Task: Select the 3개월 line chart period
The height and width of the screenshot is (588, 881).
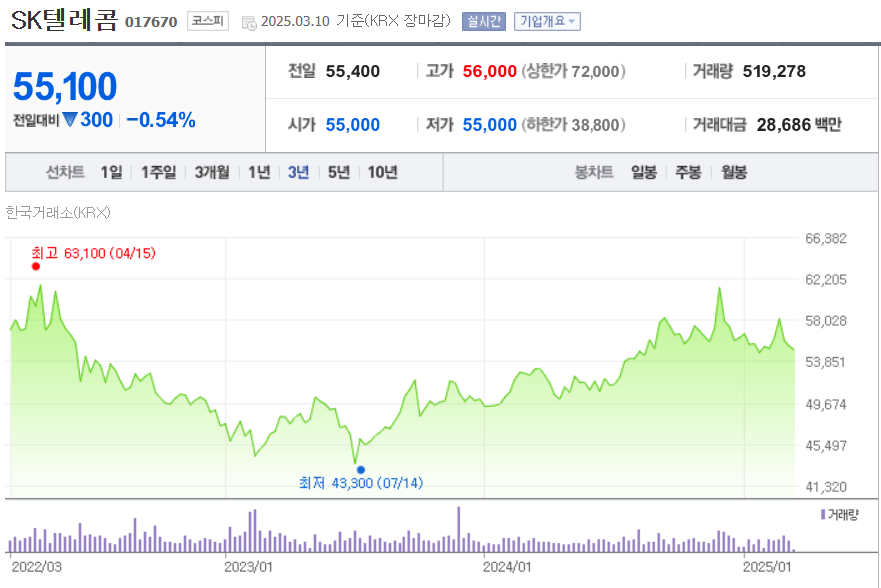Action: [x=212, y=172]
